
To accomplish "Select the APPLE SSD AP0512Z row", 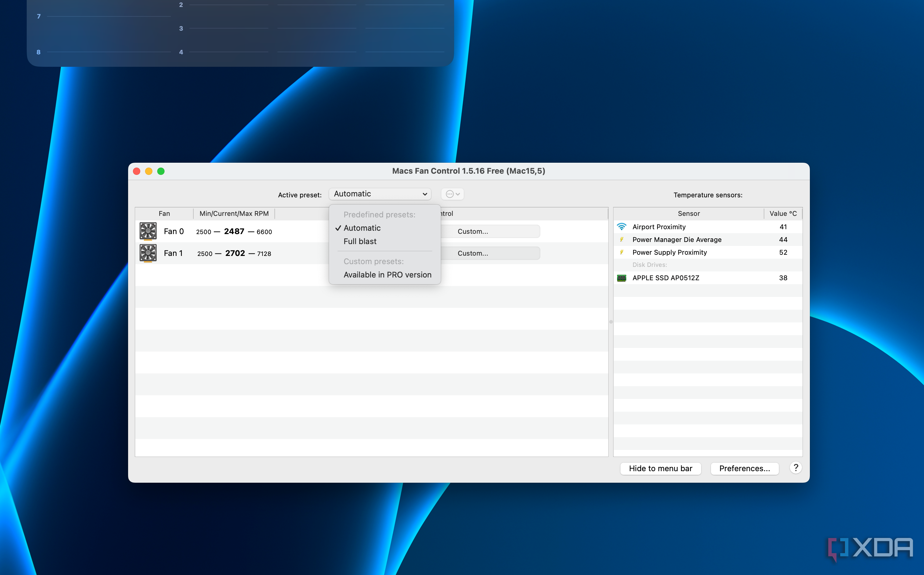I will click(708, 278).
